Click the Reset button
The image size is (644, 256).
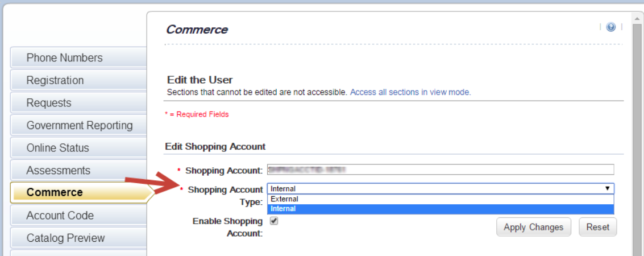[597, 227]
